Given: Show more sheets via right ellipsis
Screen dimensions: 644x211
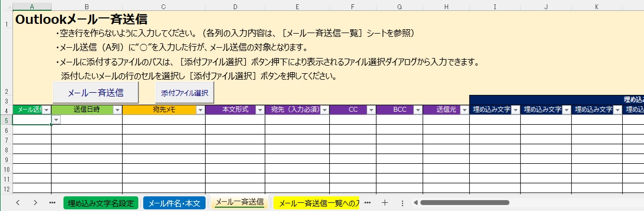Looking at the screenshot, I should [368, 202].
